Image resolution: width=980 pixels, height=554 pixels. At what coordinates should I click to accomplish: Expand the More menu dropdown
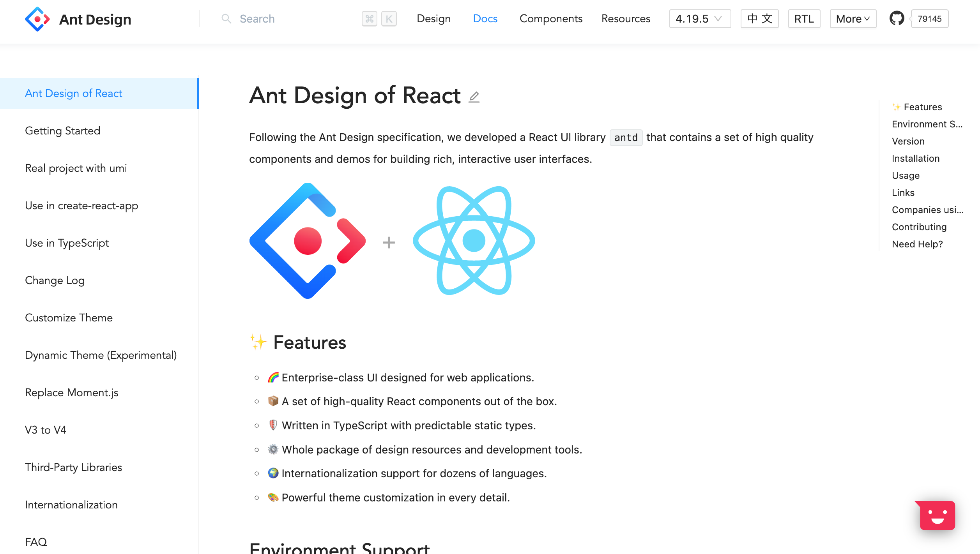click(853, 19)
